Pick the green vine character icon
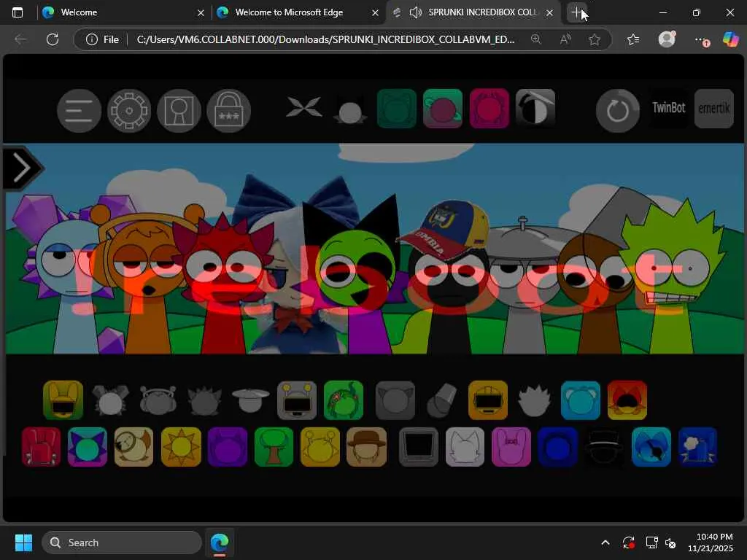 pos(344,400)
